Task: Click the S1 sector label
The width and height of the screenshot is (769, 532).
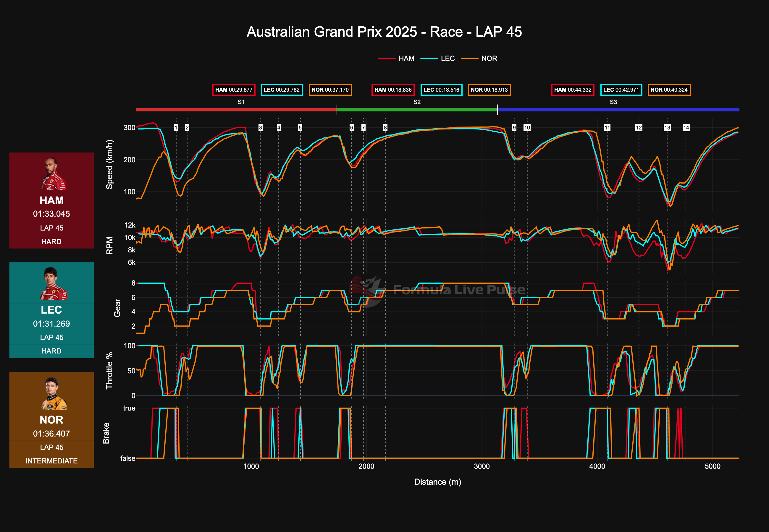Action: tap(241, 102)
